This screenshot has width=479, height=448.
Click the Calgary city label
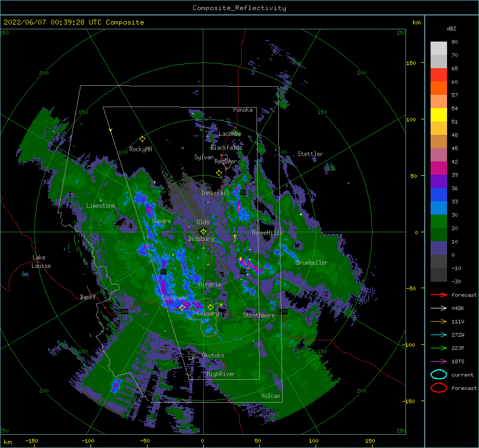(x=208, y=313)
